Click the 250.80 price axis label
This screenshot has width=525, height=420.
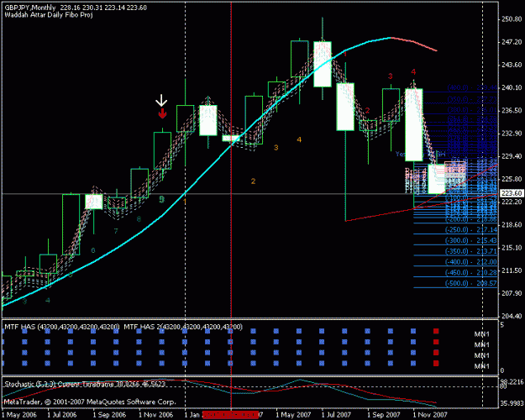click(512, 19)
